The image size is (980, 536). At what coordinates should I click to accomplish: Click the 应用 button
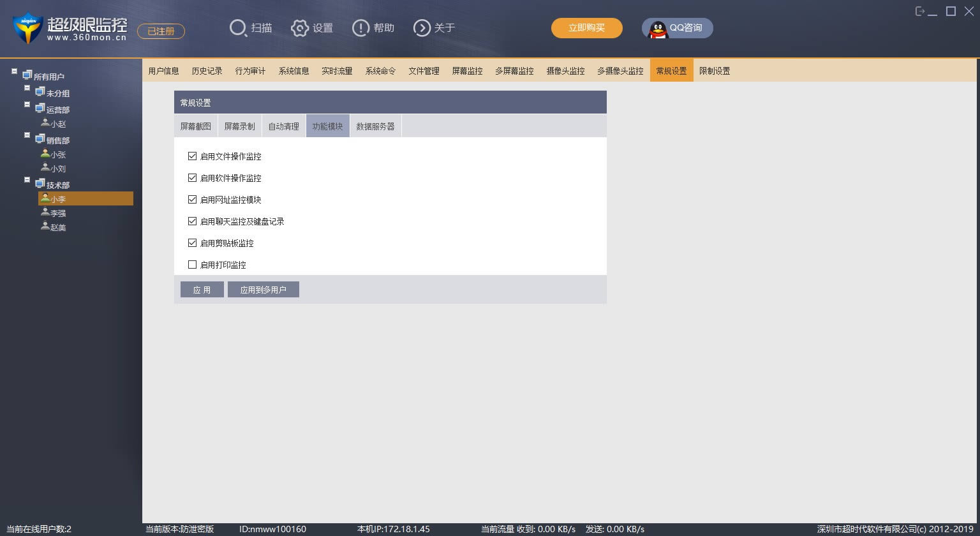point(202,290)
